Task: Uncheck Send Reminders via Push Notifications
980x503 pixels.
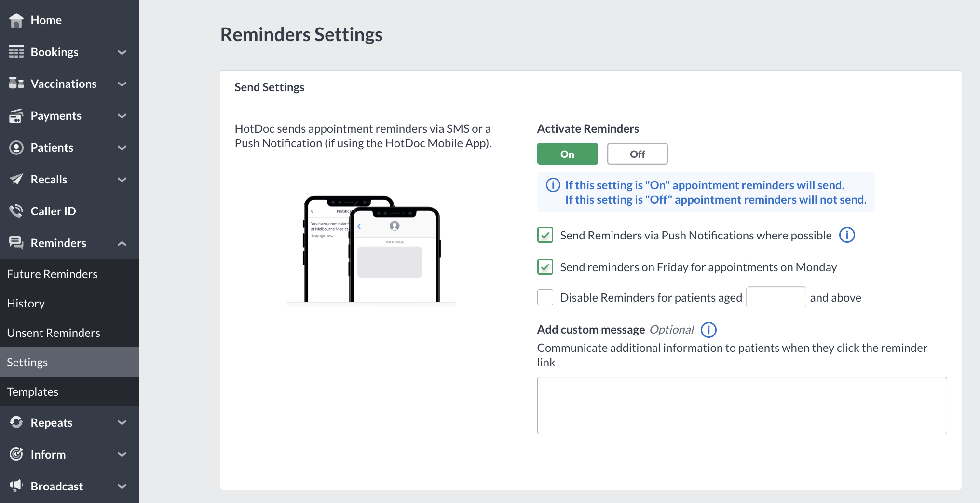Action: (x=544, y=236)
